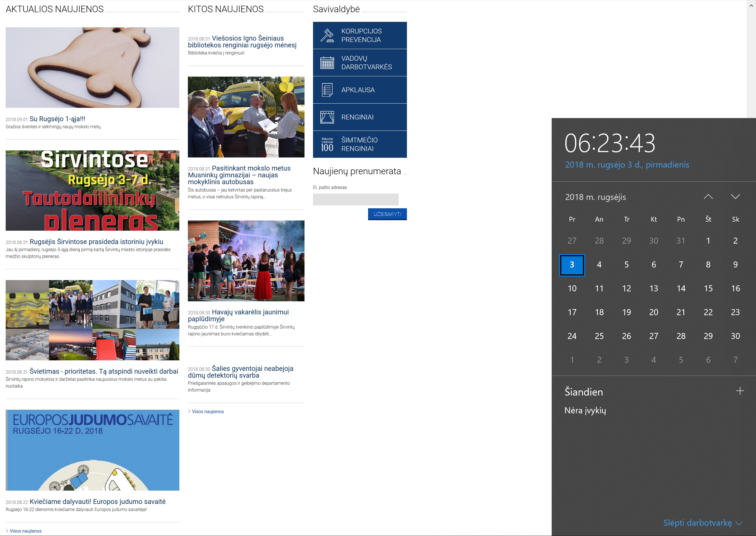Viewport: 756px width, 536px height.
Task: Collapse agenda via Slėpti darbotvarkę
Action: click(x=703, y=523)
